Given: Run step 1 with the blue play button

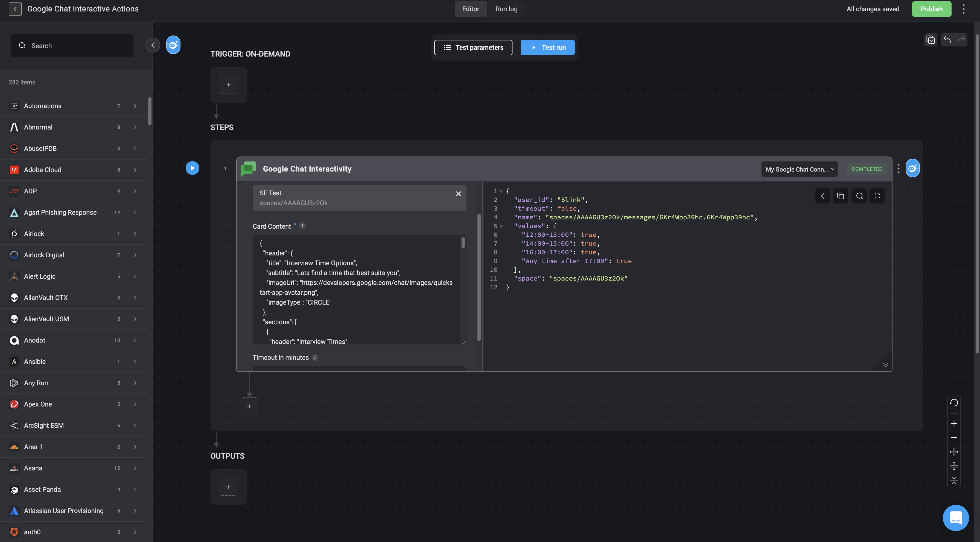Looking at the screenshot, I should 192,168.
